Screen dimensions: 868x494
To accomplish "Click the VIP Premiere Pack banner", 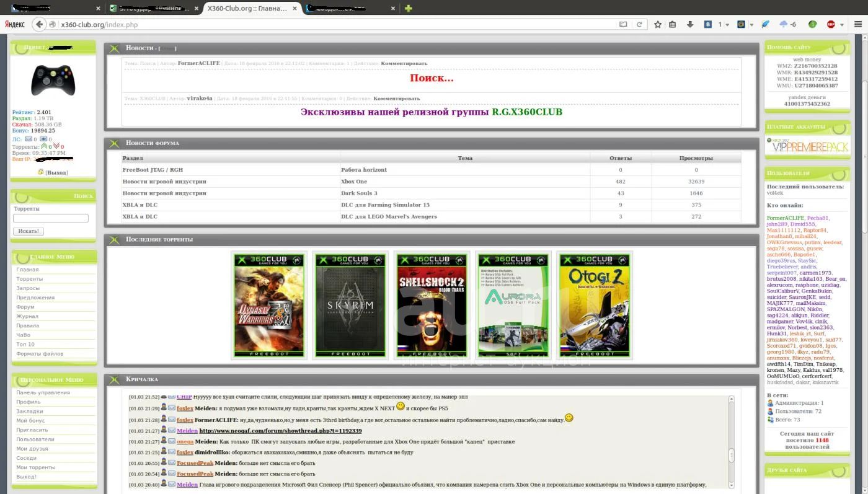I will tap(807, 145).
